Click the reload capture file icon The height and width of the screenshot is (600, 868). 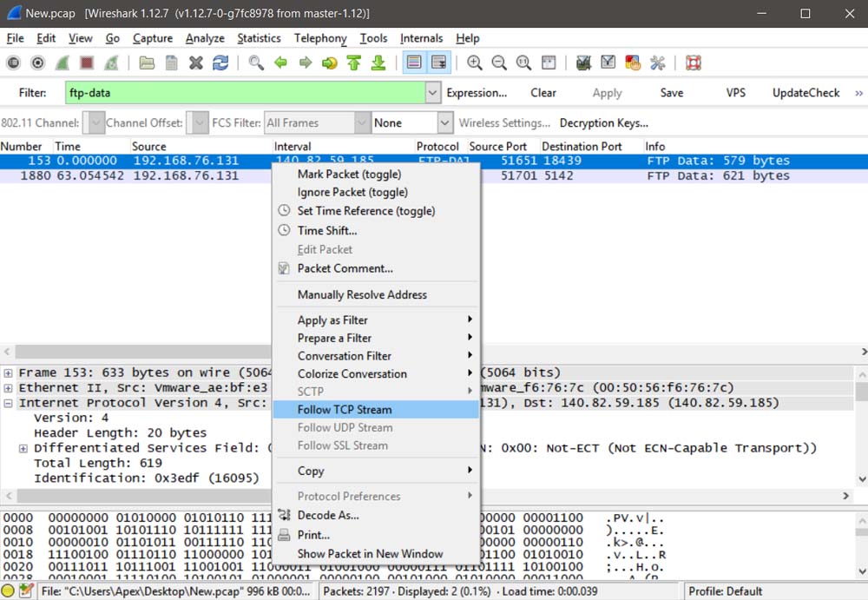point(220,63)
